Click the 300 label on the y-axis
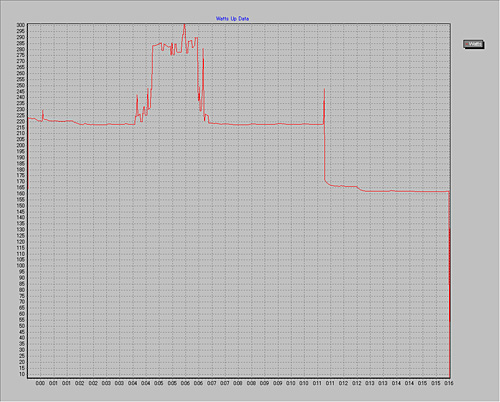 click(x=21, y=25)
